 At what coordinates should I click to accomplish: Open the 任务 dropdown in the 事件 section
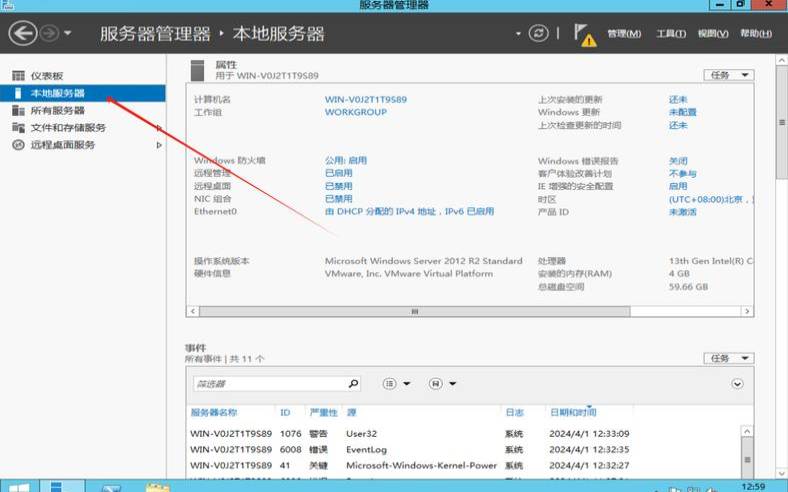tap(729, 358)
